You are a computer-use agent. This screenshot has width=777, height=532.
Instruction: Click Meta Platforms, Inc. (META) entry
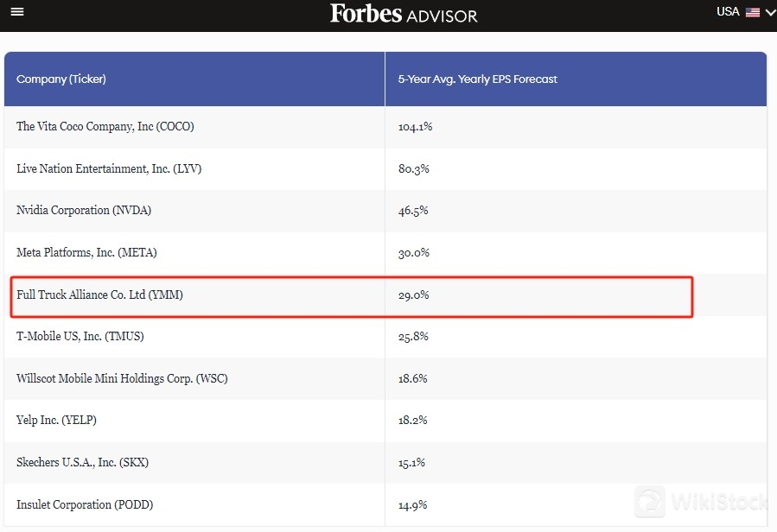(86, 253)
